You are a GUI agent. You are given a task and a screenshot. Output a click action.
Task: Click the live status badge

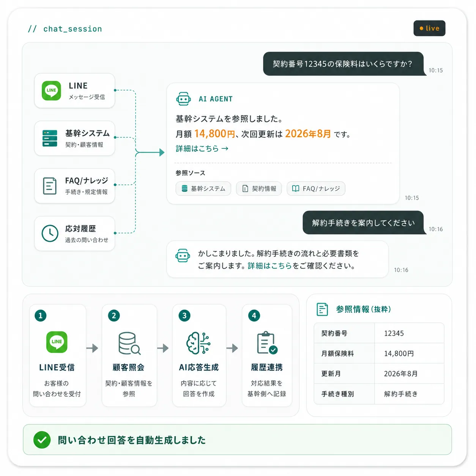[429, 28]
